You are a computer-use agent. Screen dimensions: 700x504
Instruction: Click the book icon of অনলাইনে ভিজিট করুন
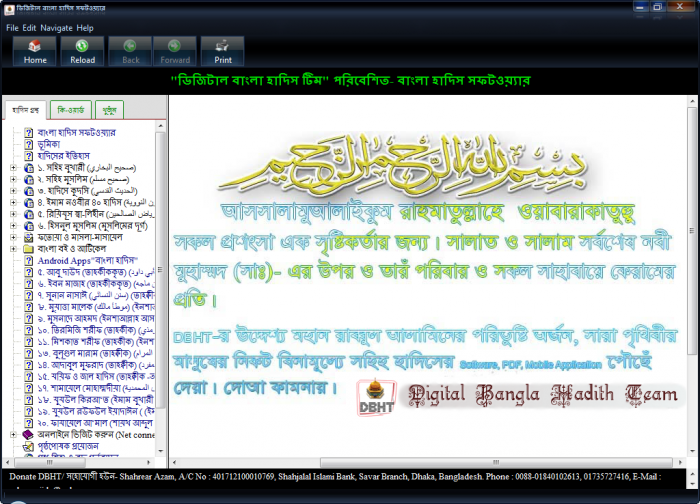tap(28, 434)
